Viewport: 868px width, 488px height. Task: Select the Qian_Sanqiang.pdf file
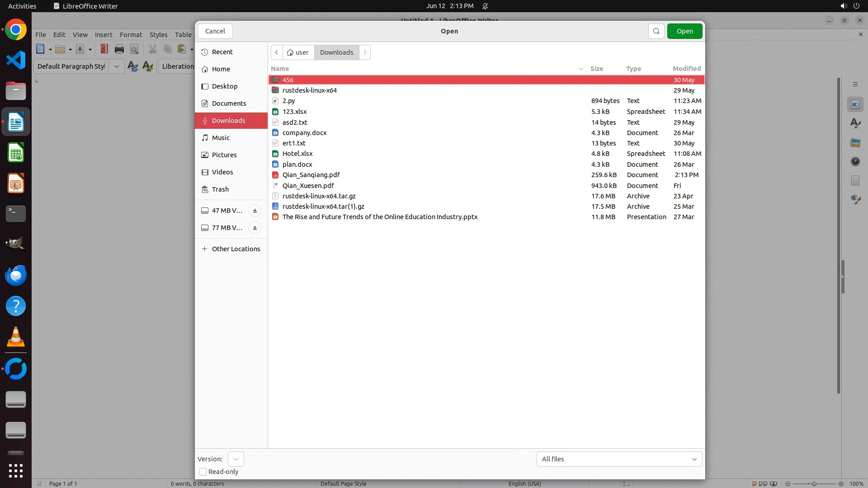311,175
